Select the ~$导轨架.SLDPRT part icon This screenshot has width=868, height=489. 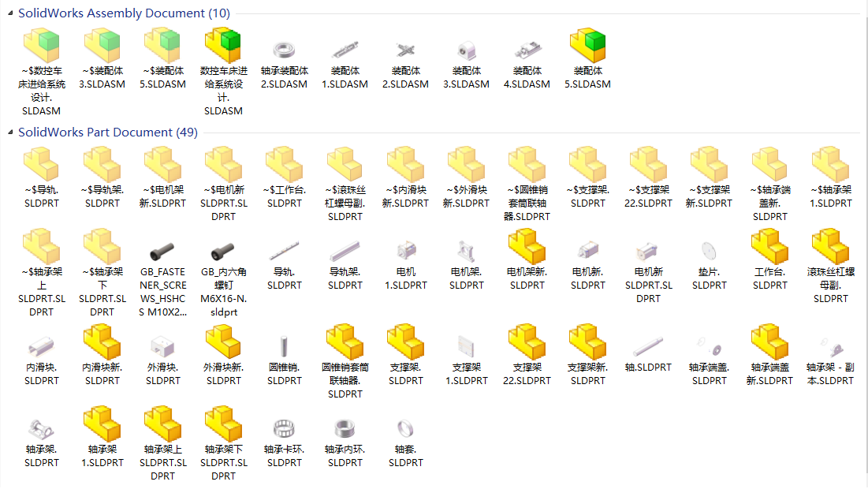[102, 164]
